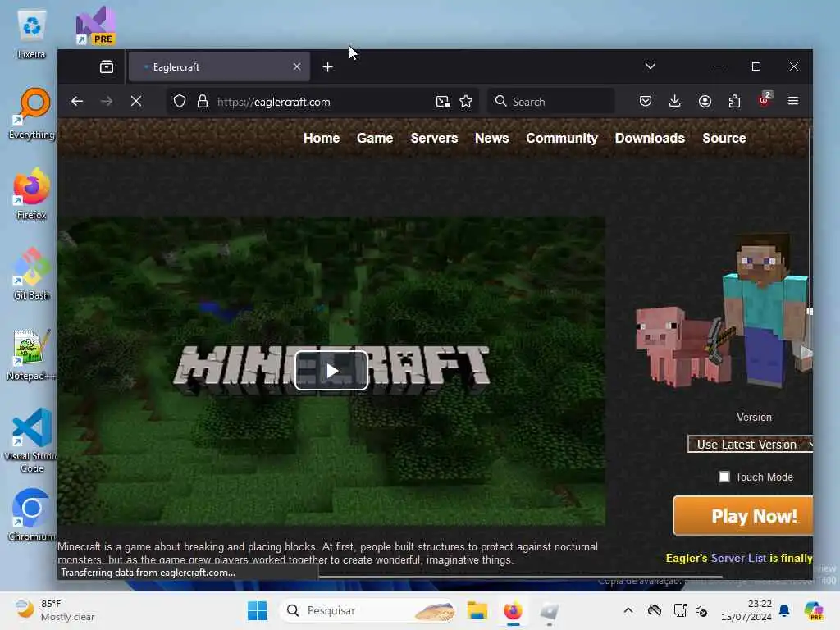Open the Extensions puzzle icon
840x630 pixels.
pyautogui.click(x=734, y=101)
